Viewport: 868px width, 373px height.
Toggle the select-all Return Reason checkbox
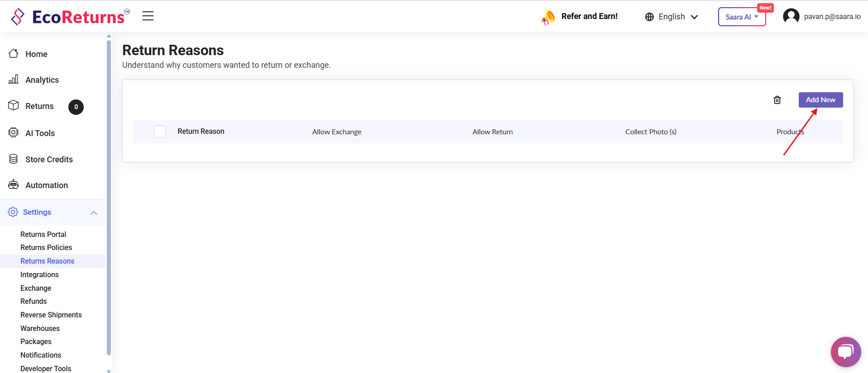click(x=160, y=132)
